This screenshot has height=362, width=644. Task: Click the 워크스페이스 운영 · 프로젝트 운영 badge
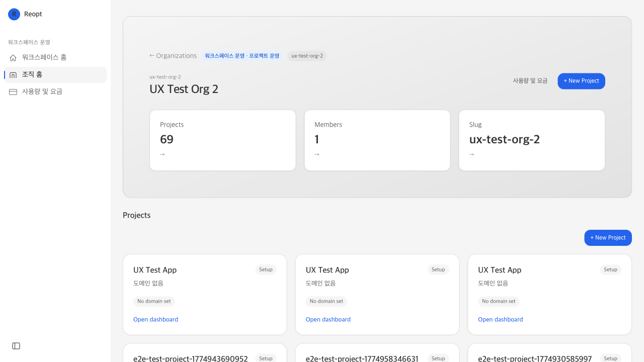tap(242, 56)
